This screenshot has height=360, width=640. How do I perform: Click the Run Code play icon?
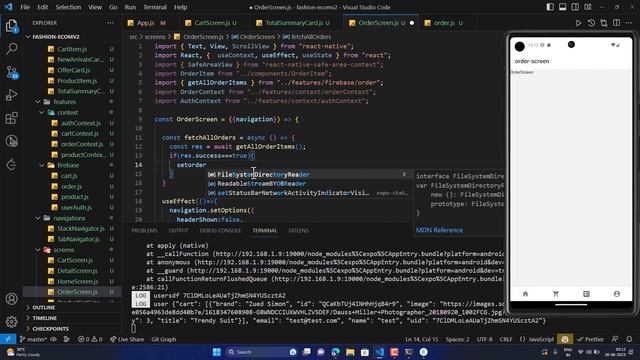(x=578, y=23)
